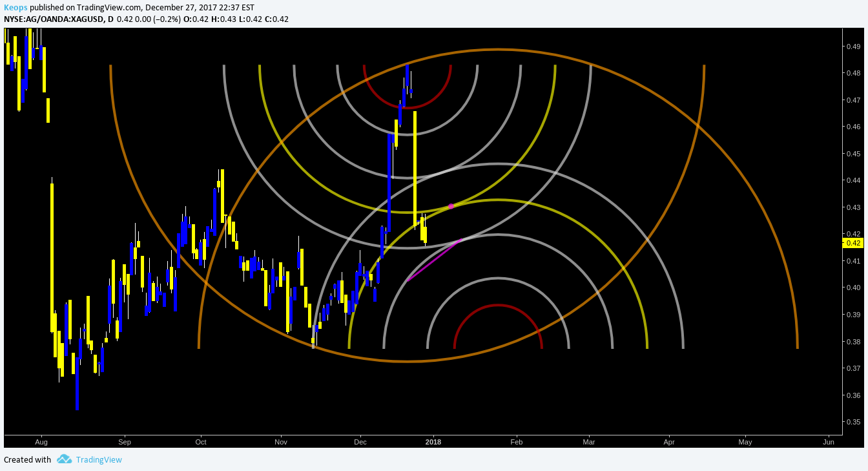The width and height of the screenshot is (868, 471).
Task: Click the 0.49 price axis label
Action: pos(853,47)
